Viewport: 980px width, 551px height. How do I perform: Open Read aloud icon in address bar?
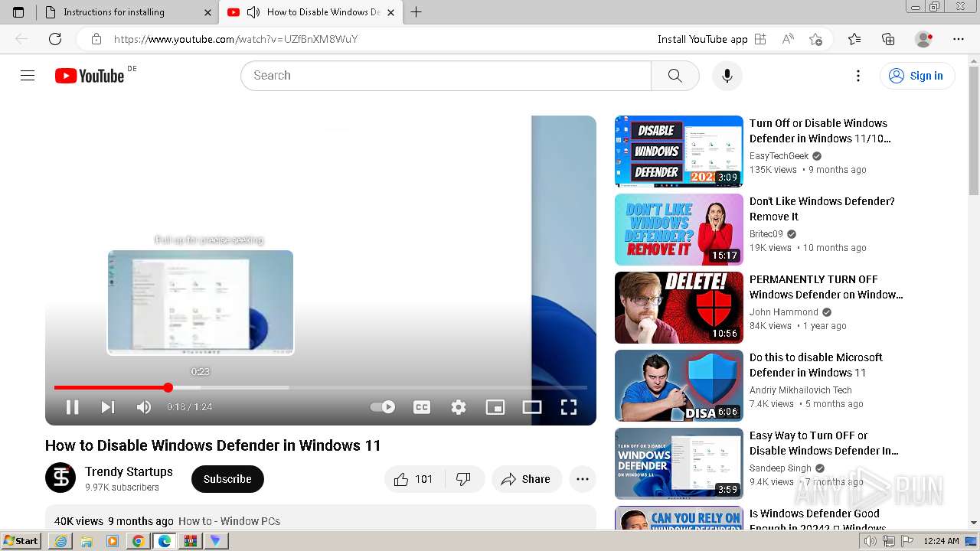[x=788, y=39]
